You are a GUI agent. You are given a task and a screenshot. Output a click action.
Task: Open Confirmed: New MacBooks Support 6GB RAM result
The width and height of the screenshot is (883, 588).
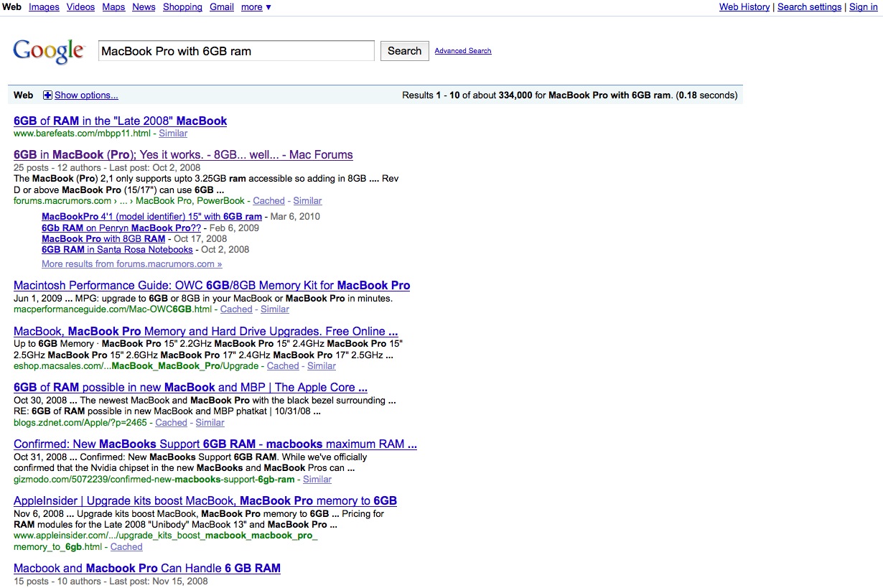click(215, 444)
